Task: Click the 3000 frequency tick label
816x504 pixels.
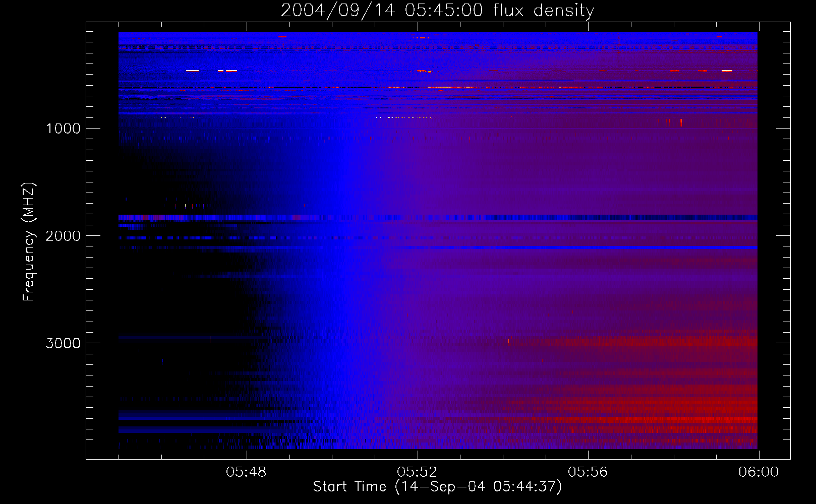Action: [x=63, y=343]
